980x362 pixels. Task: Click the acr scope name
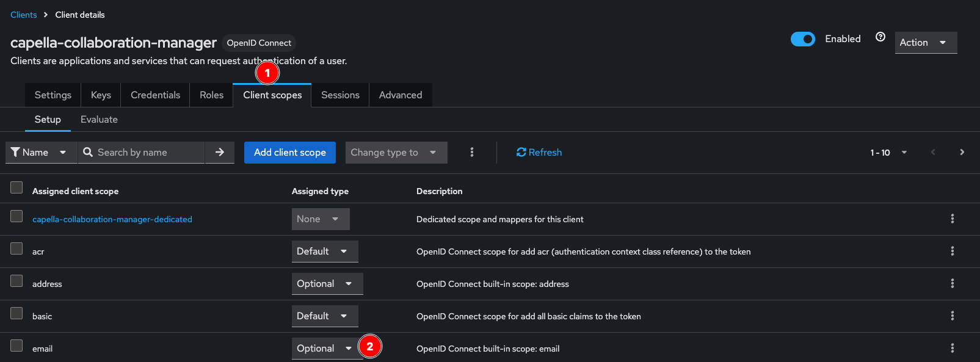click(38, 252)
